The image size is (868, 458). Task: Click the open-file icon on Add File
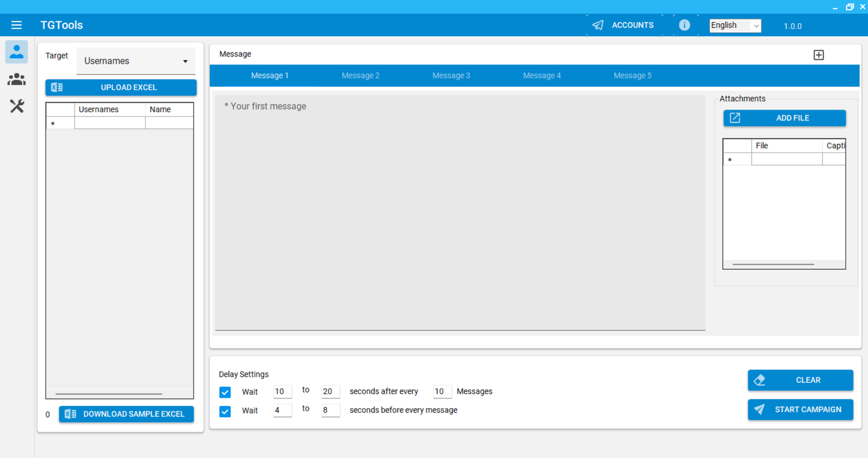click(x=735, y=118)
